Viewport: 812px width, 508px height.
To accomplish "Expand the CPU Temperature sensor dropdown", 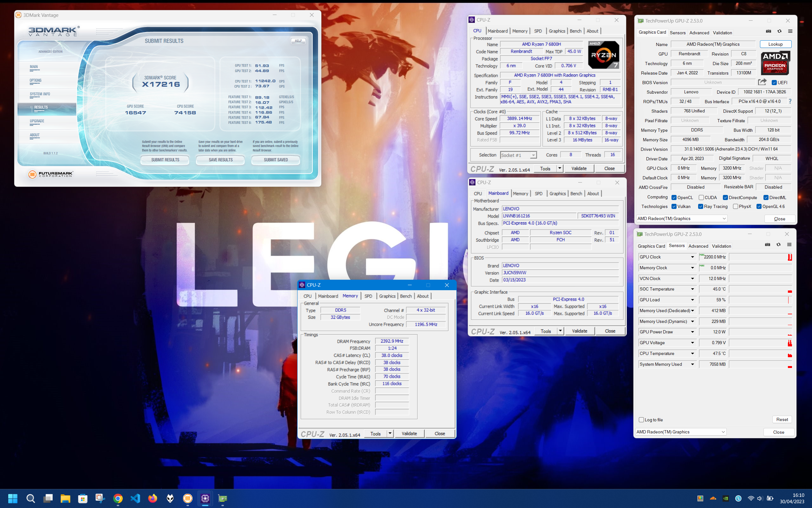I will [692, 353].
